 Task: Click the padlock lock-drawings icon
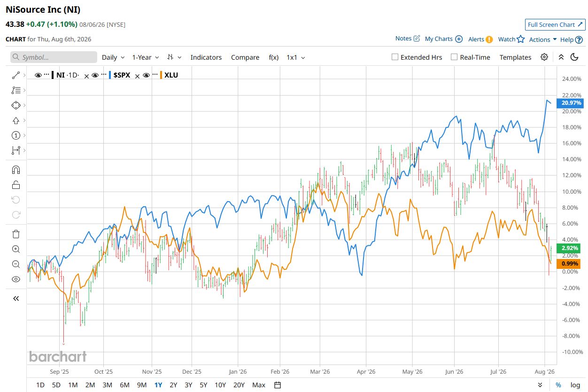pyautogui.click(x=16, y=185)
